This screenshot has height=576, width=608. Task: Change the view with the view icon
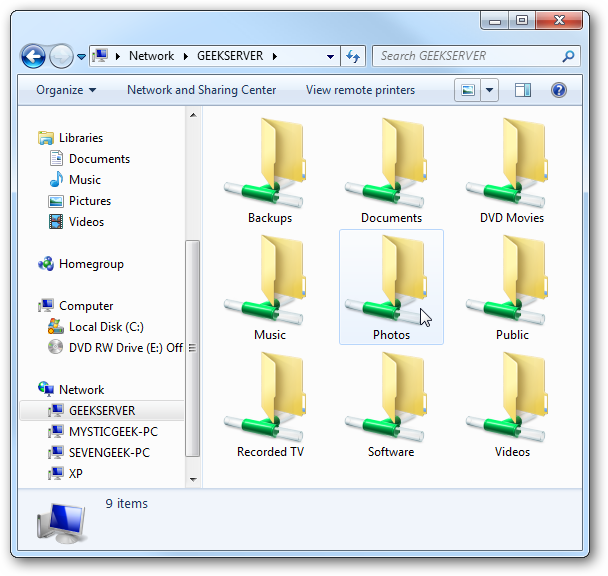click(468, 90)
